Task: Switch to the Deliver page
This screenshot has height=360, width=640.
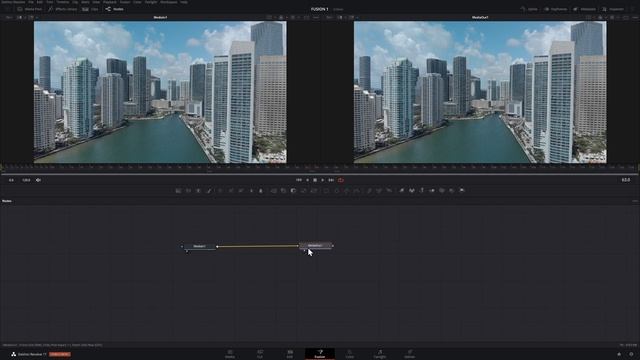Action: tap(409, 354)
